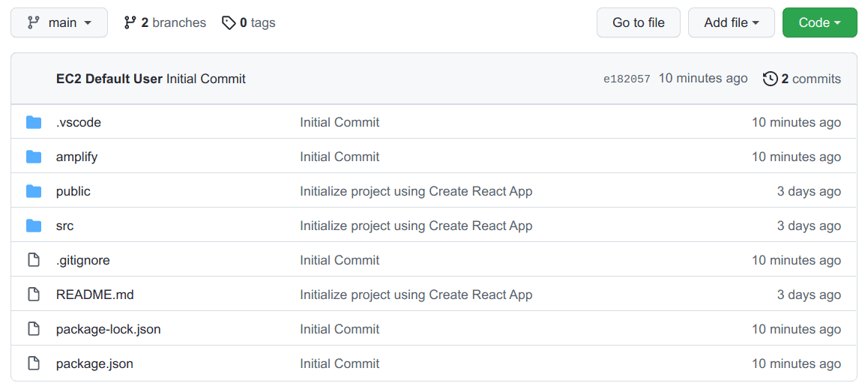Click the amplify folder icon

[34, 157]
